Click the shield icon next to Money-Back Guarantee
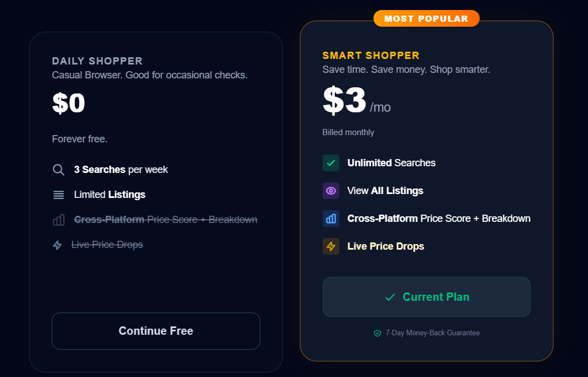This screenshot has width=588, height=377. 377,333
